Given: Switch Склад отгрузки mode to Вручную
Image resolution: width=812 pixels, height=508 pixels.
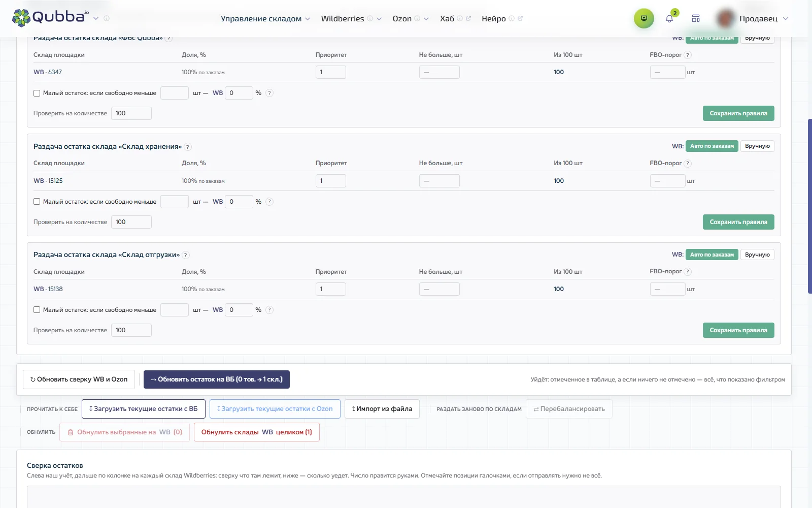Looking at the screenshot, I should pos(757,255).
